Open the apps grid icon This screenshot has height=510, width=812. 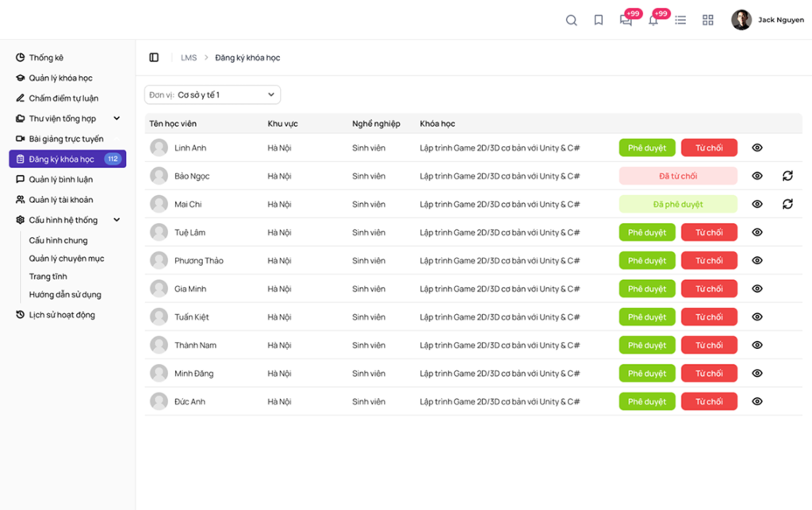[x=708, y=21]
